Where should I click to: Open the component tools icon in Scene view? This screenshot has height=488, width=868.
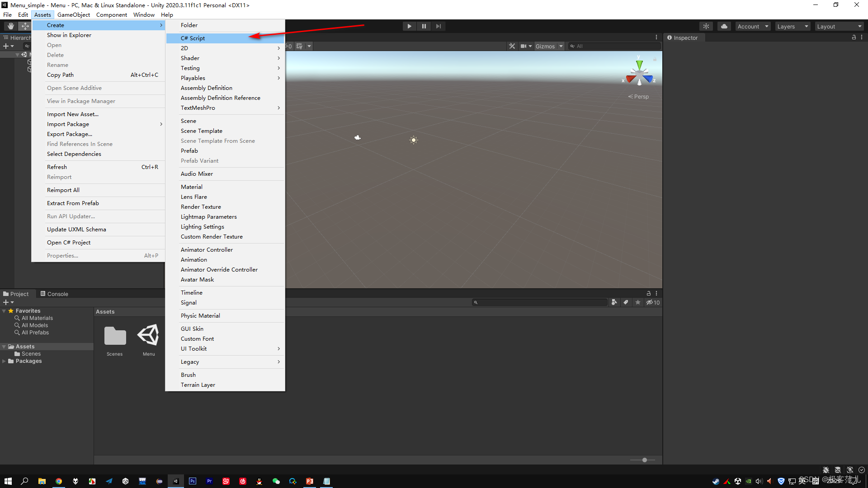click(x=512, y=46)
